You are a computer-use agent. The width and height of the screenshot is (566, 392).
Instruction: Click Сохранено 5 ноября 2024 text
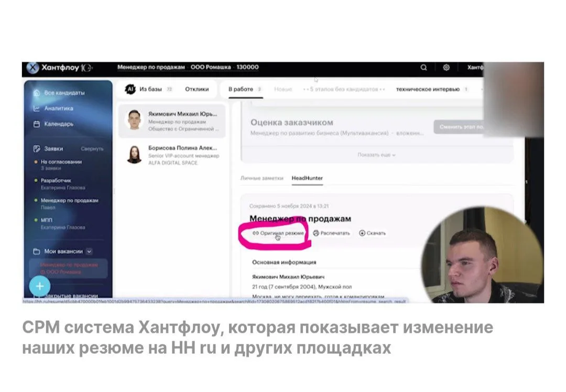[x=289, y=206]
